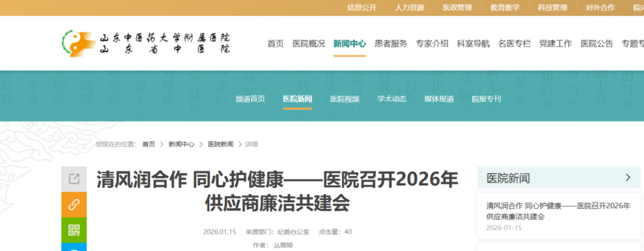Switch to 媒体报道 sub-tab
This screenshot has width=644, height=251.
[439, 99]
